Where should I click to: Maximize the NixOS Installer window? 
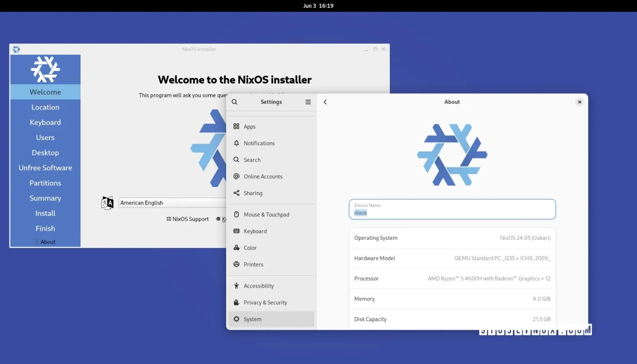pyautogui.click(x=375, y=49)
